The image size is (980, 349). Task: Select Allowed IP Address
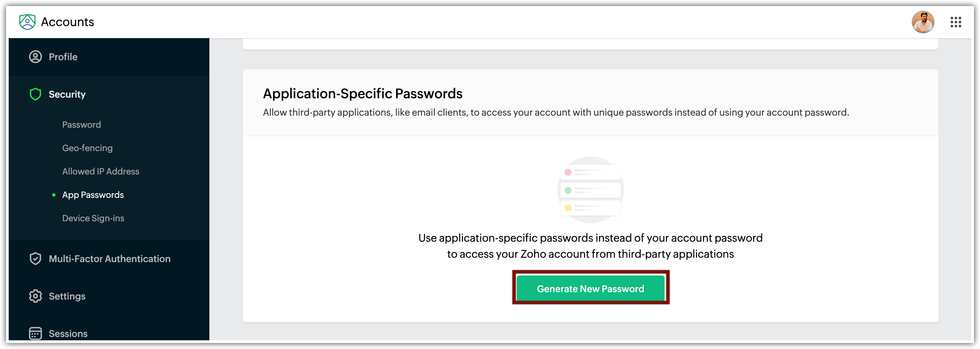pos(100,171)
